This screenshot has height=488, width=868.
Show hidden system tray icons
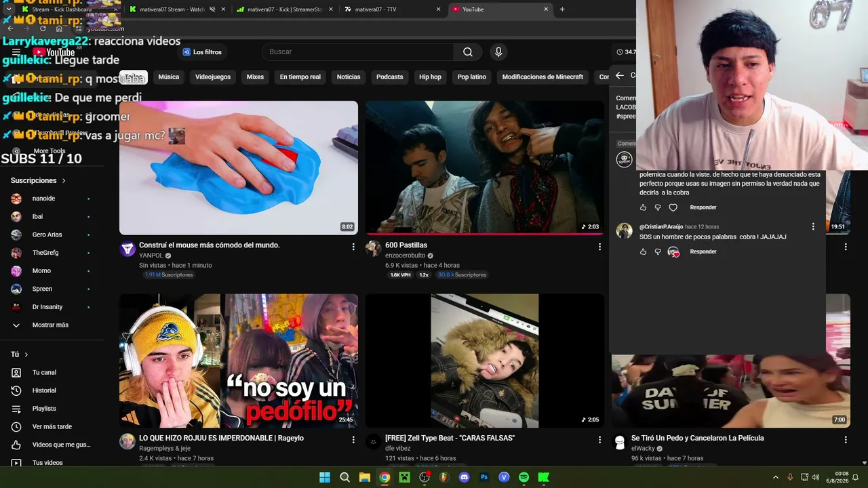(x=776, y=477)
